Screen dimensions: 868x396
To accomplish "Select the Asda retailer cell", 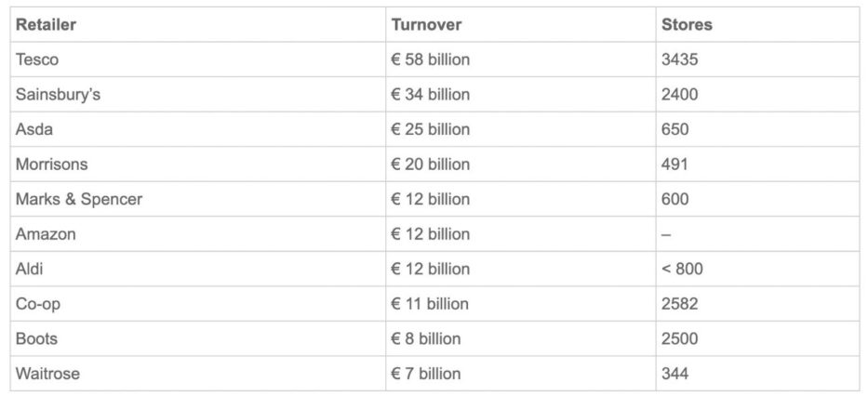I will pyautogui.click(x=34, y=129).
